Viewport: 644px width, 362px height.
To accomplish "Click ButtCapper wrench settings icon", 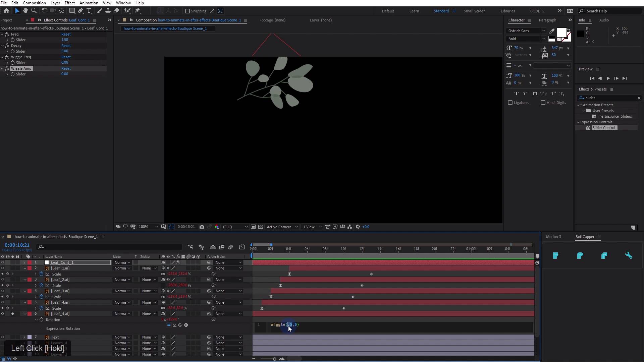I will tap(629, 256).
